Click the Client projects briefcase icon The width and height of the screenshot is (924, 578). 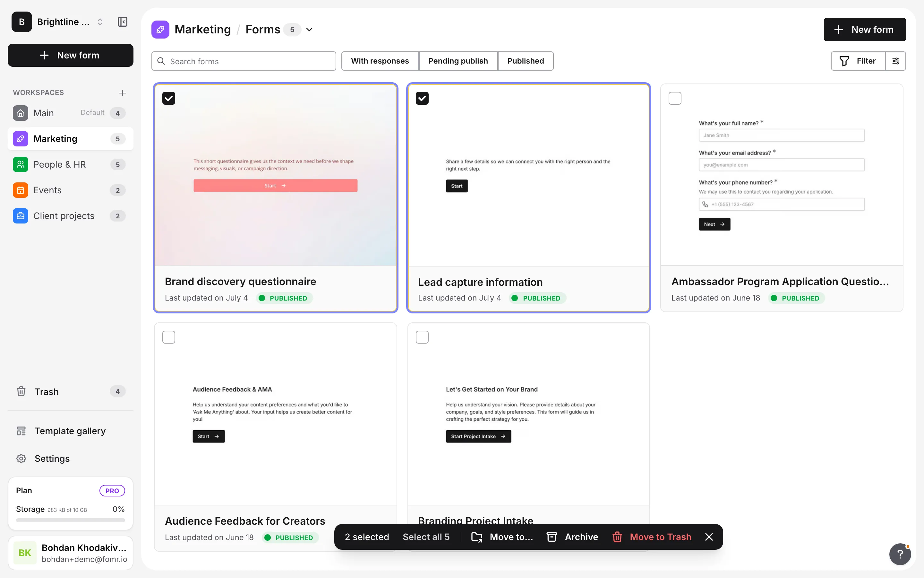21,215
